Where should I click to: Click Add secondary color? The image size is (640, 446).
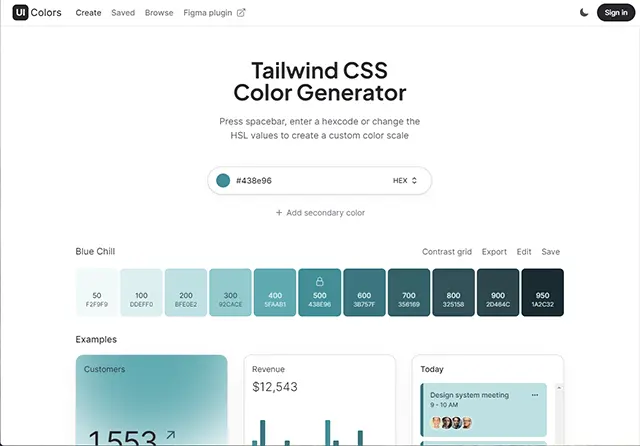tap(320, 213)
